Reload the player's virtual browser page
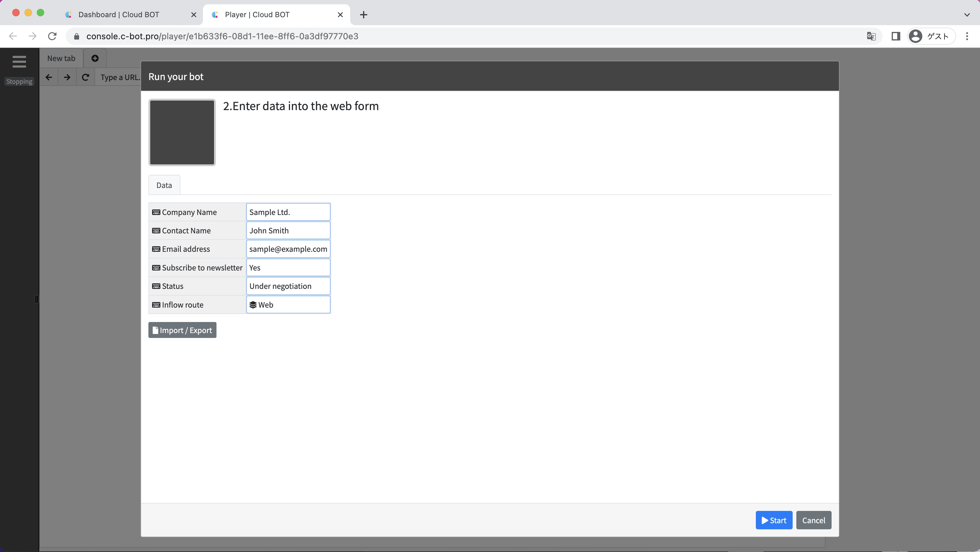The image size is (980, 552). coord(86,77)
